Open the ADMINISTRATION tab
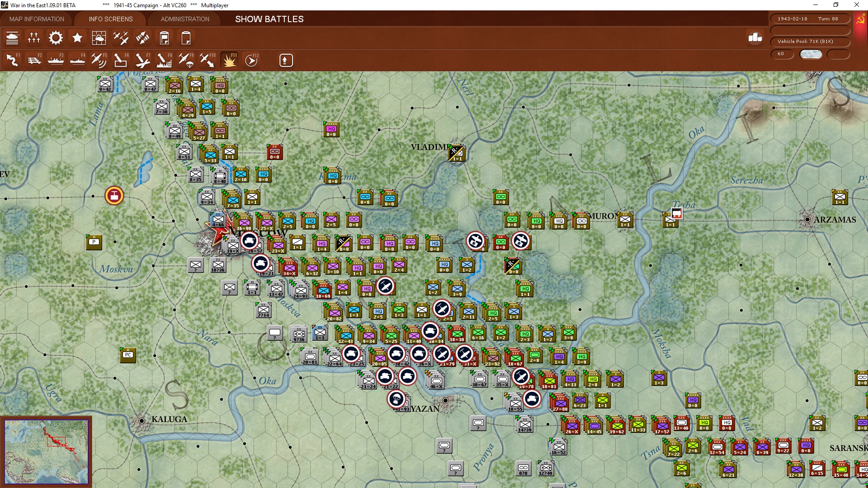This screenshot has height=488, width=868. pos(185,19)
